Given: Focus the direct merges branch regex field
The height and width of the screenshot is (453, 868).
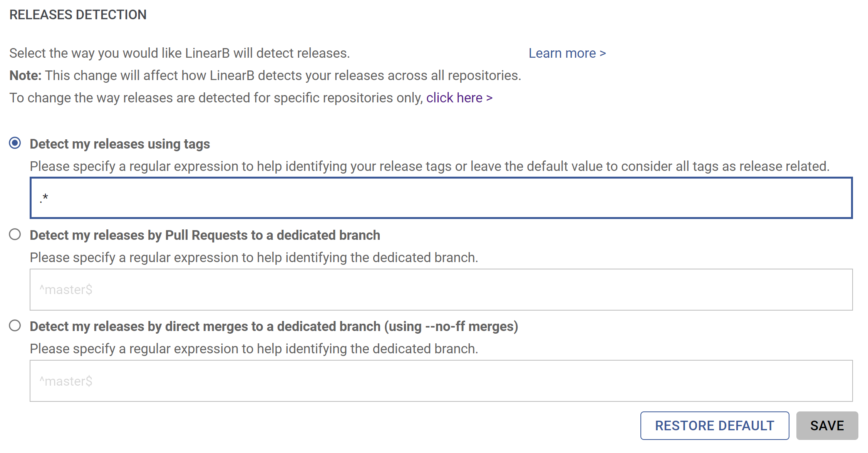Looking at the screenshot, I should pos(441,381).
